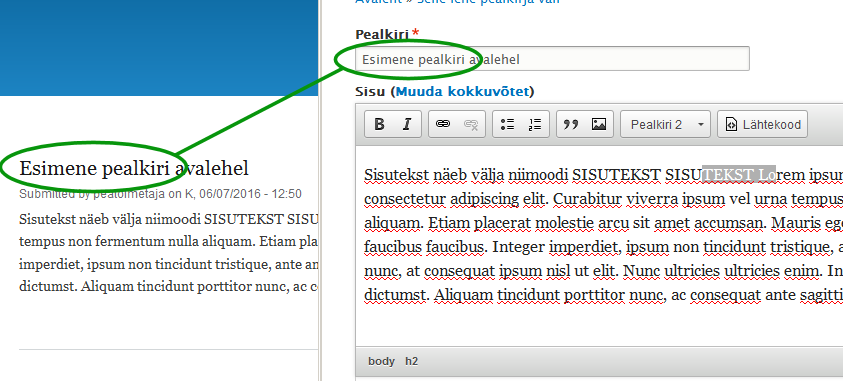Select the body element in path bar

(381, 362)
